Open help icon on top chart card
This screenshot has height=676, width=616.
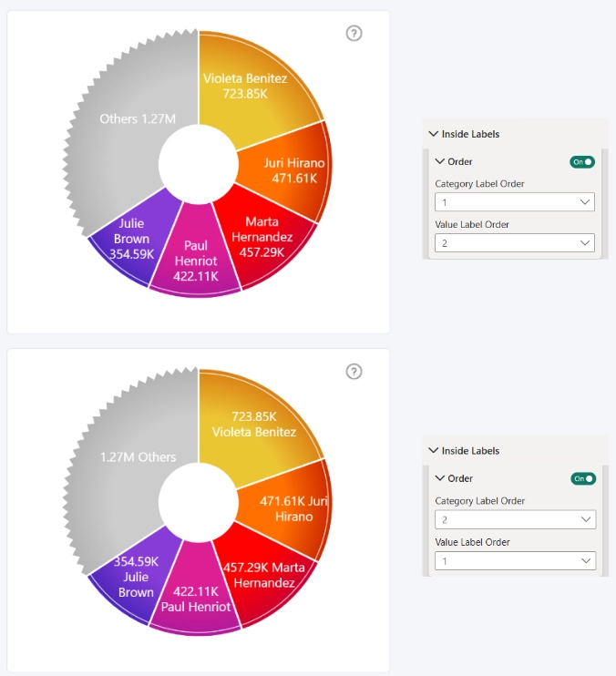(x=354, y=33)
